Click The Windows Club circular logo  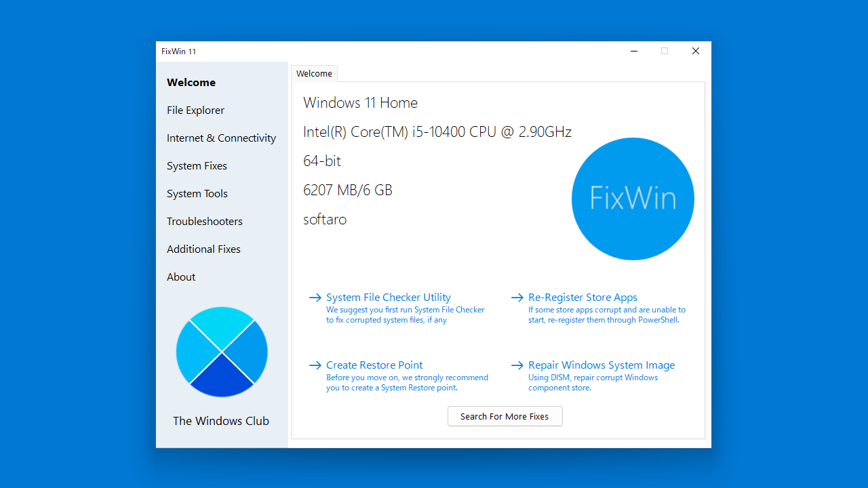tap(222, 352)
